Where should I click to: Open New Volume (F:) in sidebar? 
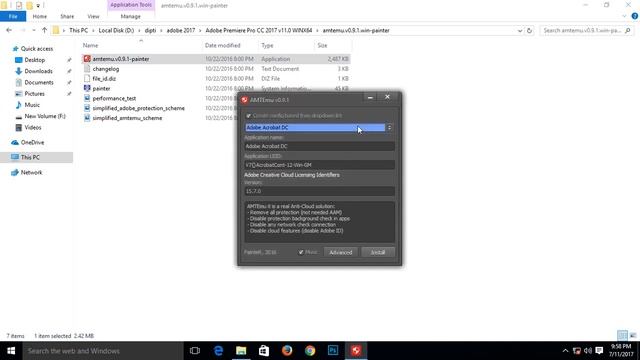[x=45, y=116]
